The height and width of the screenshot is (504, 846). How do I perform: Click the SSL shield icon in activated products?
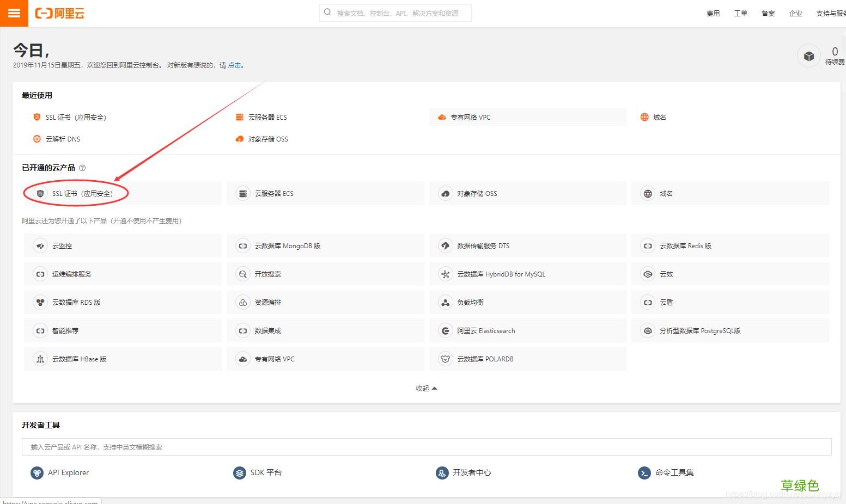[x=40, y=193]
